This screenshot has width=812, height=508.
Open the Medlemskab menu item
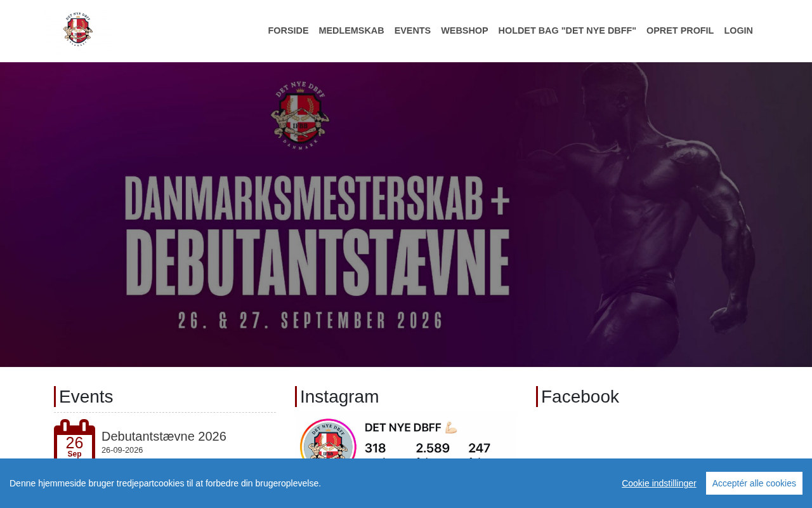click(351, 30)
